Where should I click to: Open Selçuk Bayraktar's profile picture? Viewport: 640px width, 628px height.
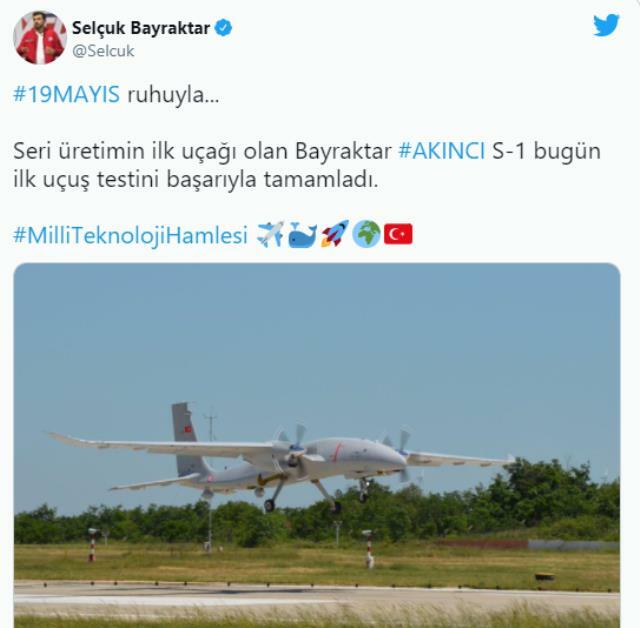coord(40,38)
